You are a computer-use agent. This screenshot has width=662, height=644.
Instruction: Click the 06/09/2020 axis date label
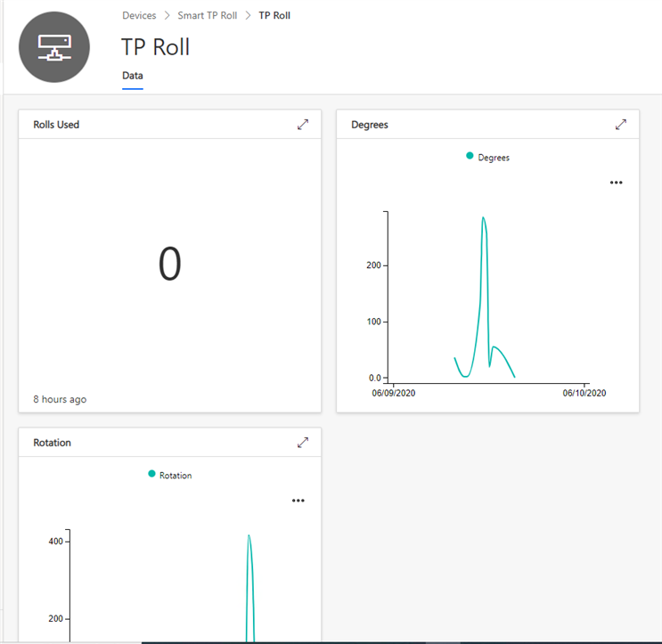(x=394, y=393)
